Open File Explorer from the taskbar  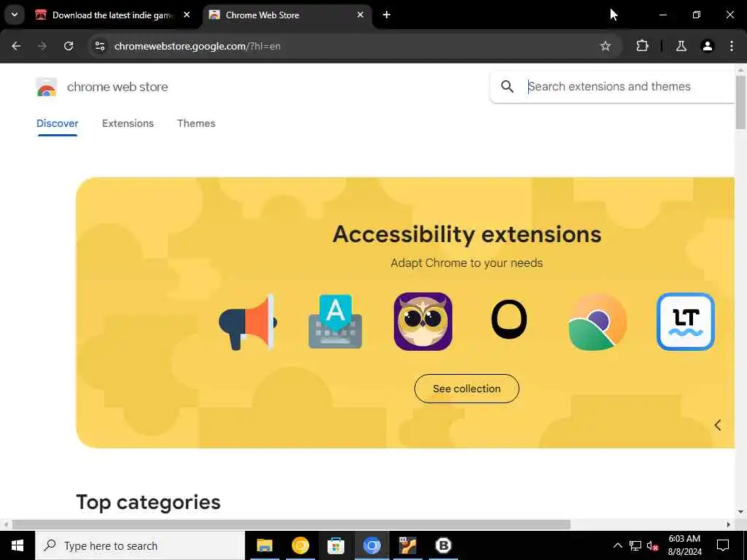coord(264,545)
